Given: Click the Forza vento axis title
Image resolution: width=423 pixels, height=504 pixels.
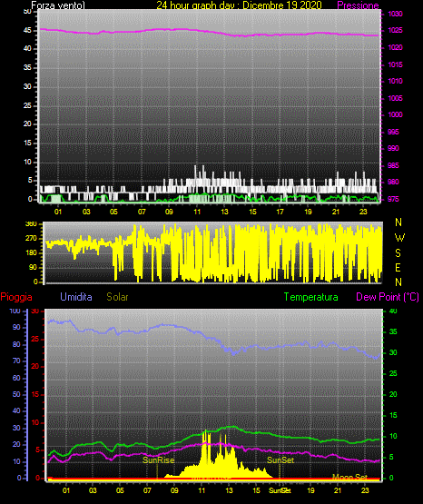Looking at the screenshot, I should pos(58,5).
